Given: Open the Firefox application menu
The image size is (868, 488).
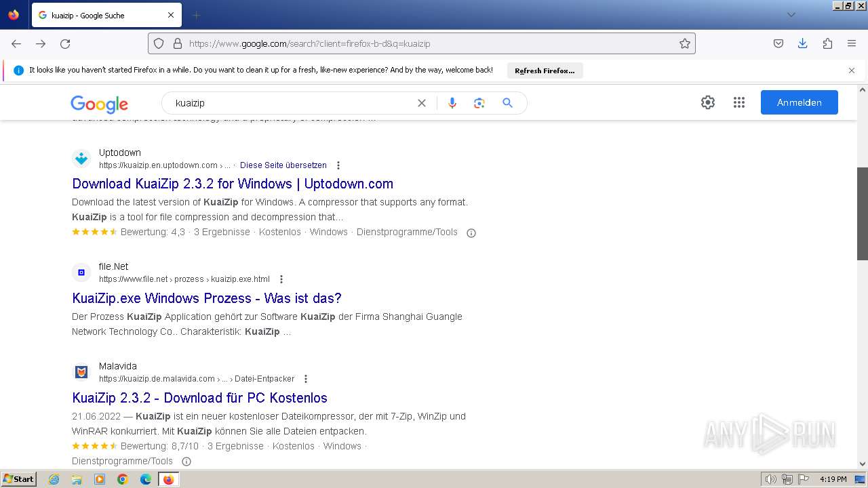Looking at the screenshot, I should [852, 43].
